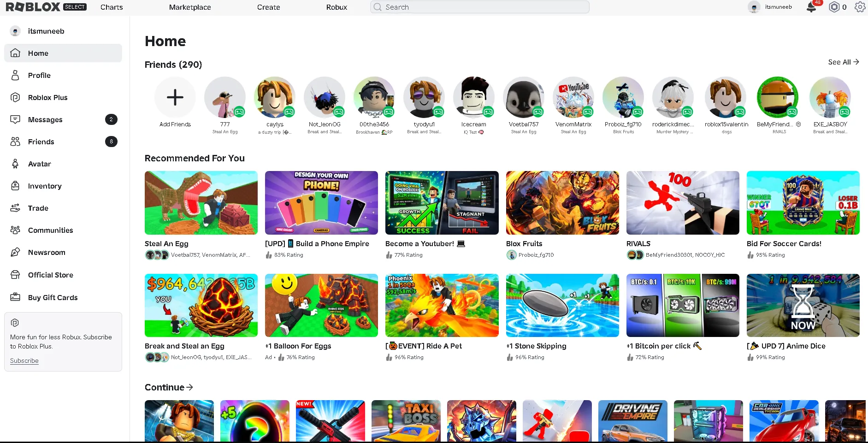Open the Charts tab
Screen dimensions: 868x443
(112, 7)
